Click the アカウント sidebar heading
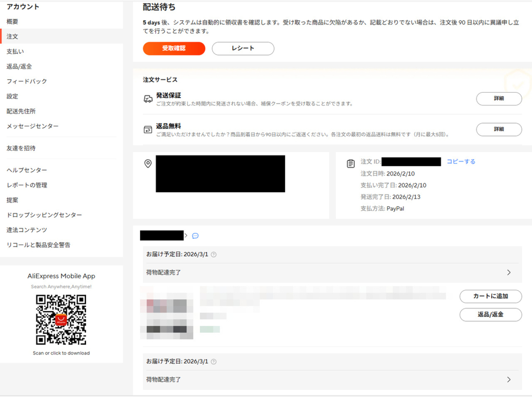This screenshot has height=397, width=532. (23, 7)
